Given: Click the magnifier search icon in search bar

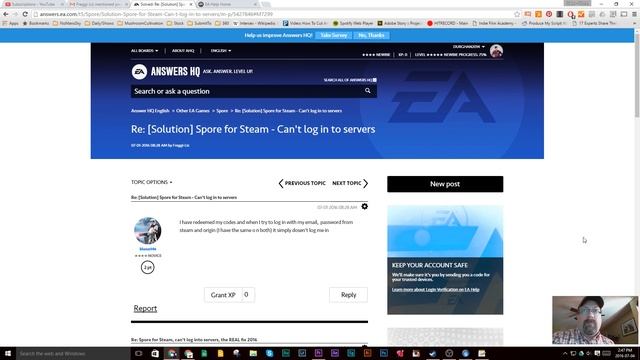Looking at the screenshot, I should click(368, 91).
